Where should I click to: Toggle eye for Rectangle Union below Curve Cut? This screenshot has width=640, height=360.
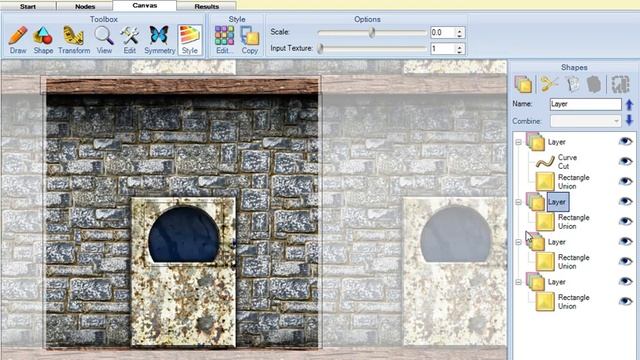coord(625,181)
